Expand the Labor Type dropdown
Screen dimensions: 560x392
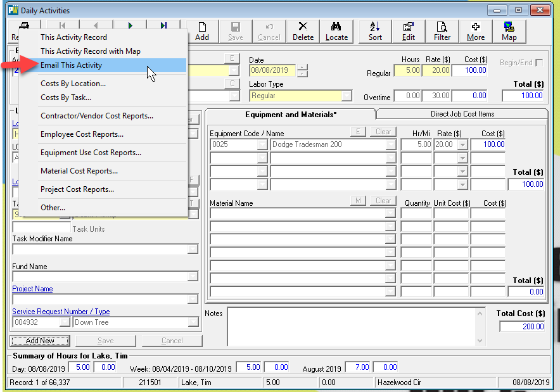point(347,96)
